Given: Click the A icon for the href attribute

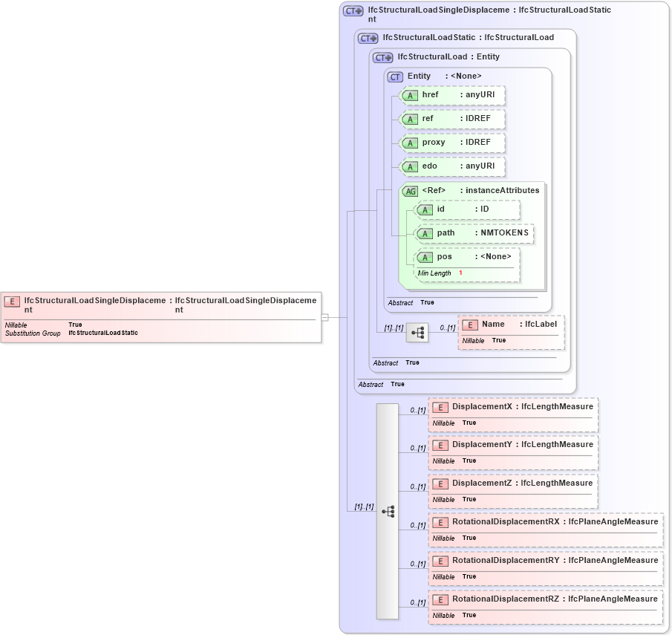Looking at the screenshot, I should (410, 95).
